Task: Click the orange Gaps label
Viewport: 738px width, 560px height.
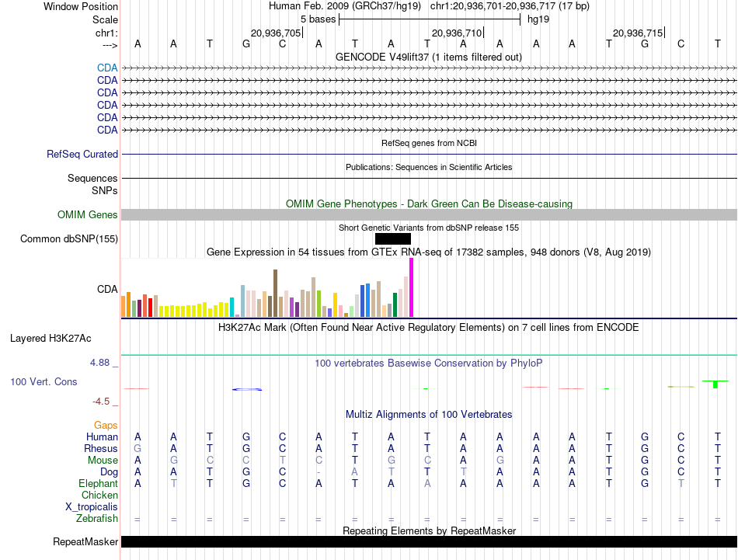Action: 106,426
